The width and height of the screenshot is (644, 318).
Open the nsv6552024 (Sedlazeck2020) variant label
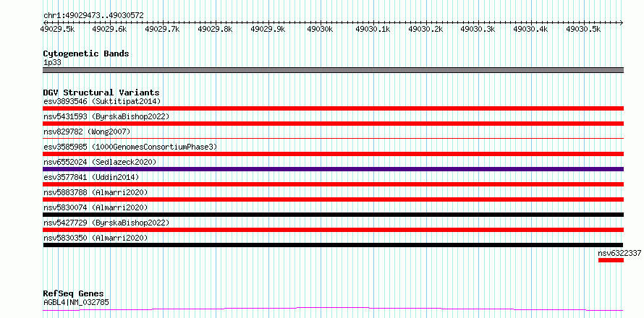point(100,162)
